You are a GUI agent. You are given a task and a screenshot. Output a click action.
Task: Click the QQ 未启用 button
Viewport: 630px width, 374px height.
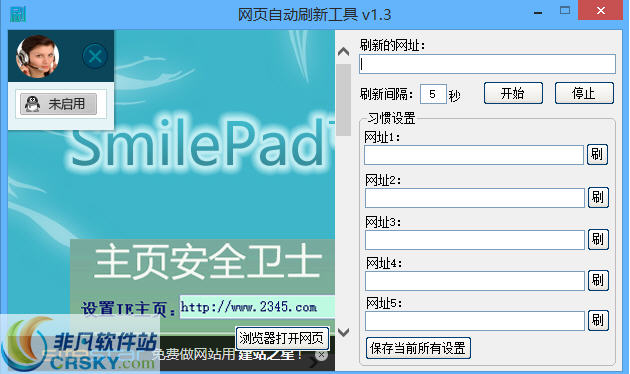(59, 104)
